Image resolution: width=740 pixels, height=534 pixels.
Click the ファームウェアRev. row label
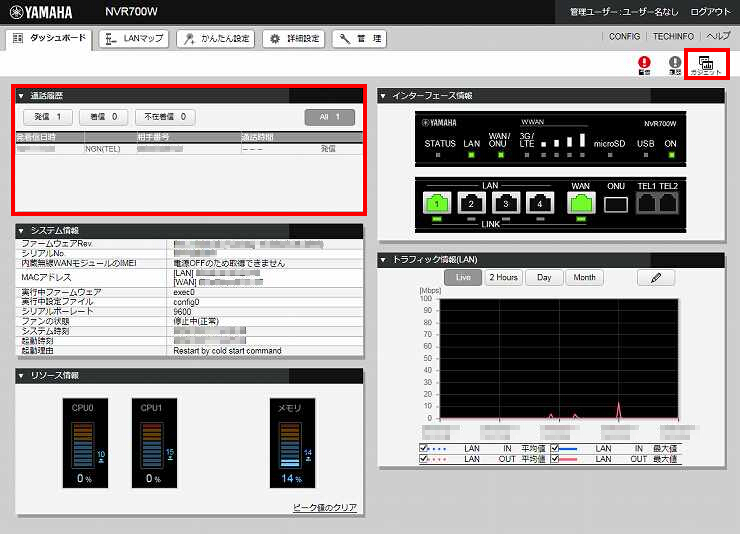tap(57, 244)
